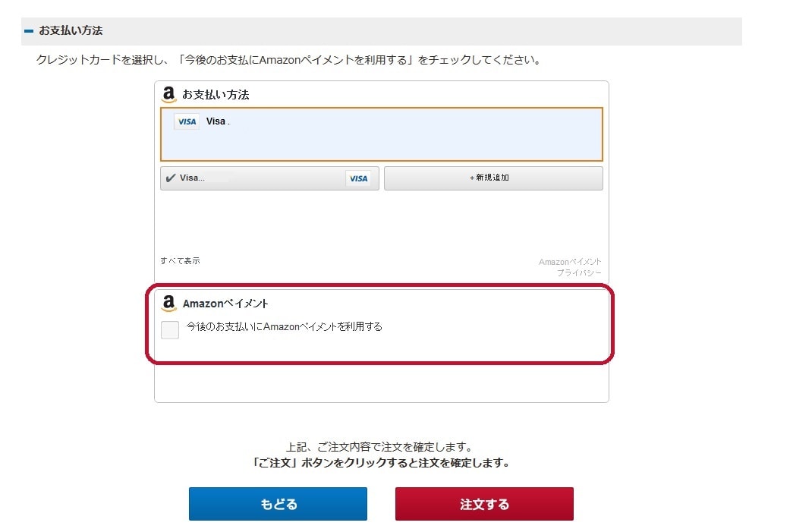Click the Visa card logo in the selected card panel
Viewport: 793px width, 532px height.
[x=187, y=122]
